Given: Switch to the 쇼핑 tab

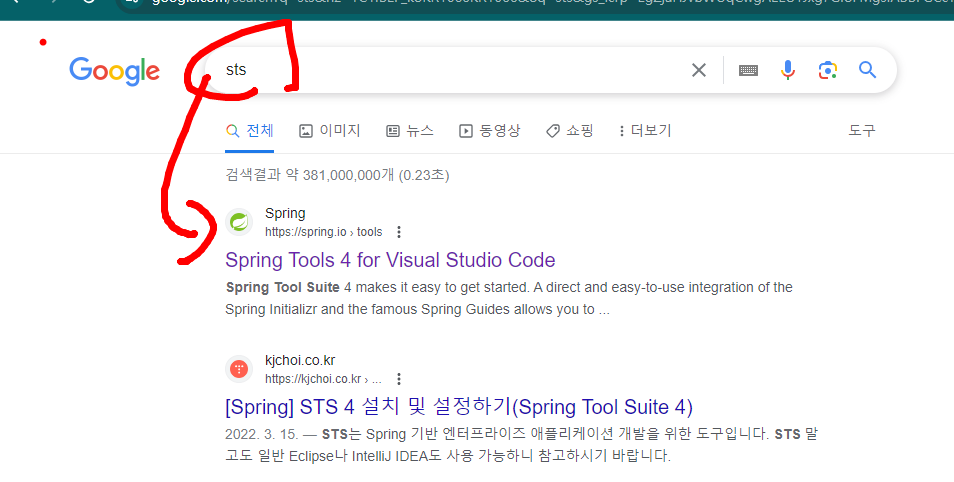Looking at the screenshot, I should click(569, 131).
